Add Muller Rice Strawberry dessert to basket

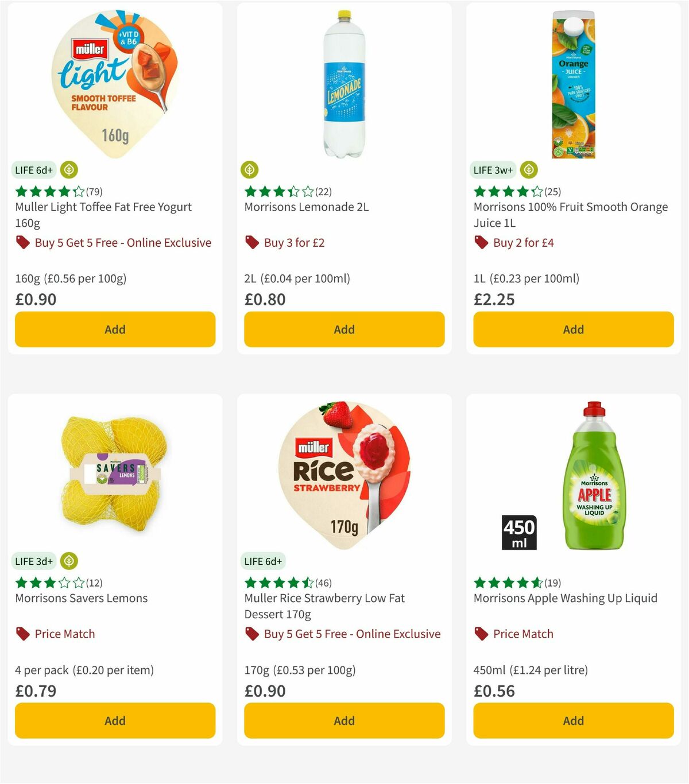(x=343, y=721)
